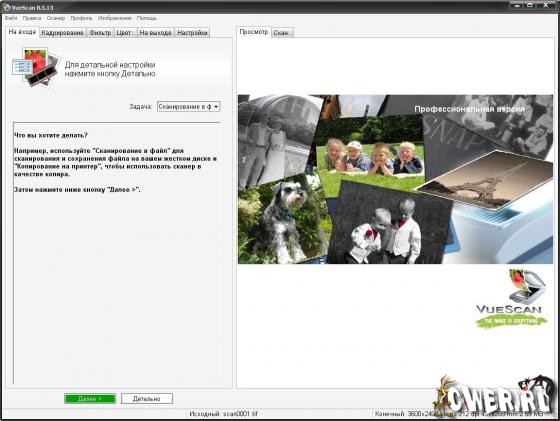Open the Правка menu
Screen dimensions: 560x421
32,18
